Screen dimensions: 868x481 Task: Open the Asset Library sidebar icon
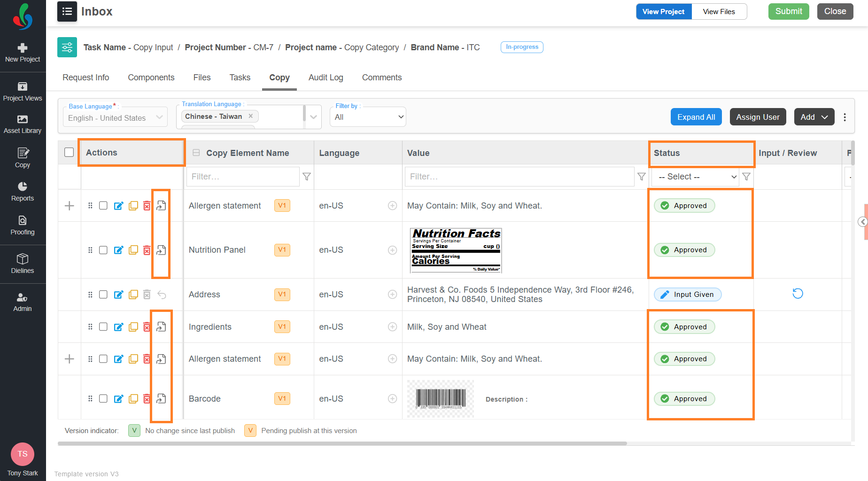pos(23,124)
